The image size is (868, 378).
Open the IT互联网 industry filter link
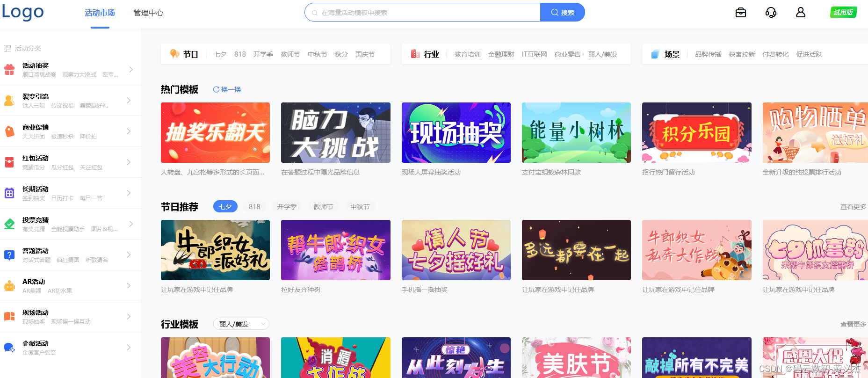(x=535, y=54)
